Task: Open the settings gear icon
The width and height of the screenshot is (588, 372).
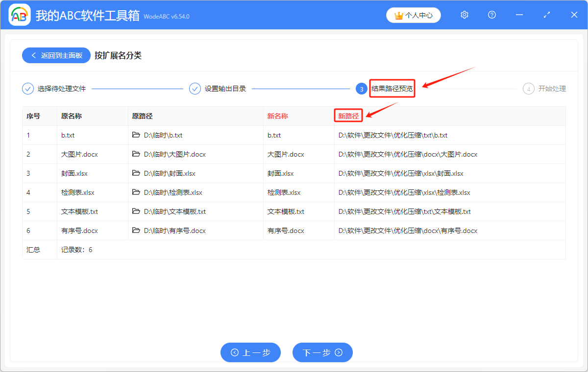Action: [x=464, y=15]
